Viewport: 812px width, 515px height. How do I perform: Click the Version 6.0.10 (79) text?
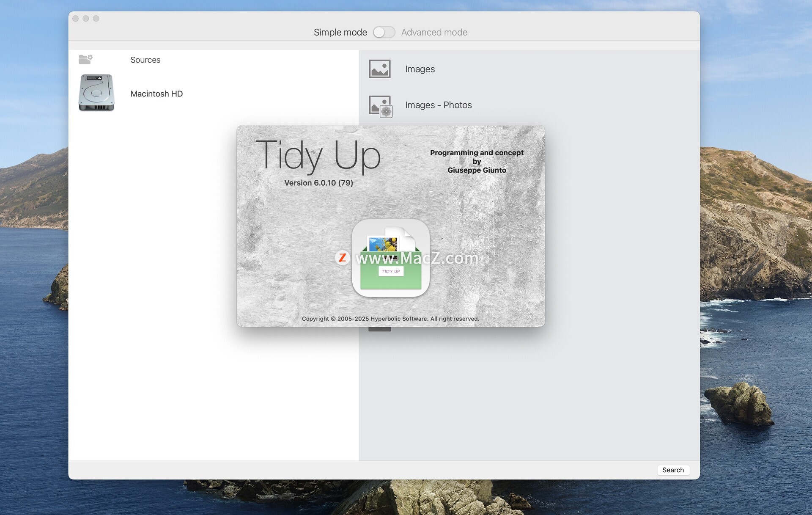[318, 183]
